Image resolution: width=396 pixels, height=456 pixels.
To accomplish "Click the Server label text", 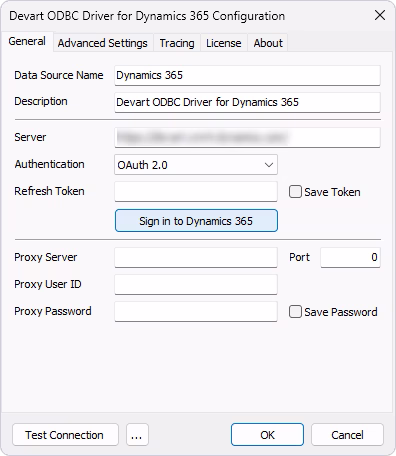I will pyautogui.click(x=30, y=137).
